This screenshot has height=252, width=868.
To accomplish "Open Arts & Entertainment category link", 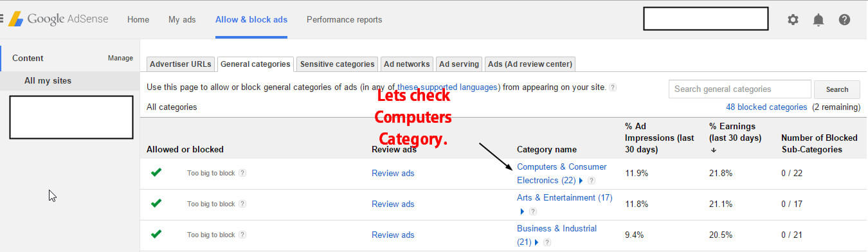I will 565,198.
